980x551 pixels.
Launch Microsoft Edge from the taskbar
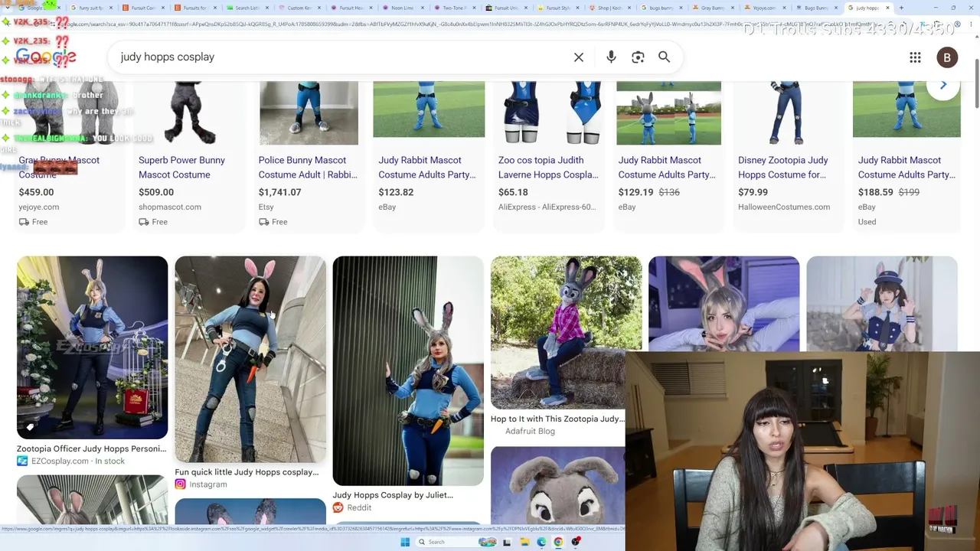pos(541,542)
